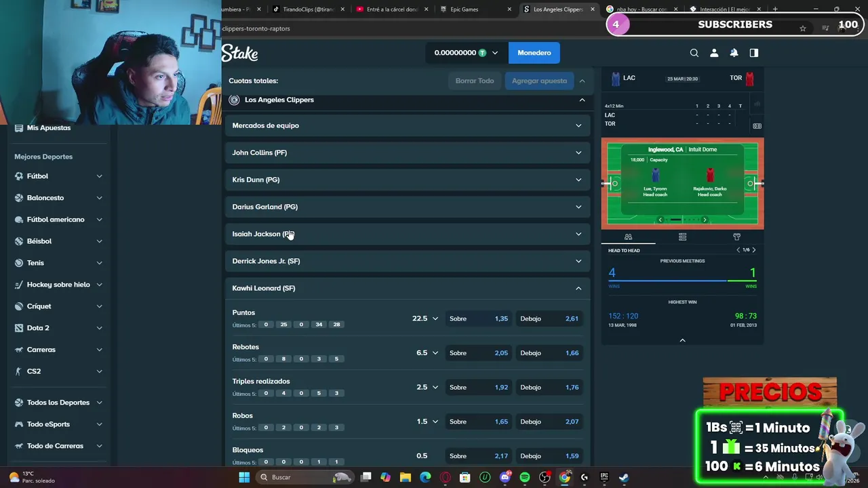The image size is (868, 488).
Task: Open Opera browser from the taskbar
Action: click(446, 477)
